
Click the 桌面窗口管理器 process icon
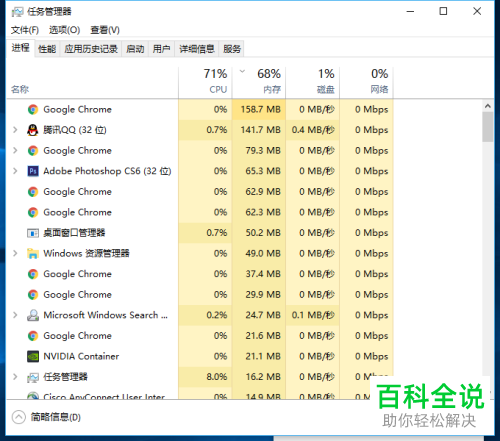(x=33, y=233)
